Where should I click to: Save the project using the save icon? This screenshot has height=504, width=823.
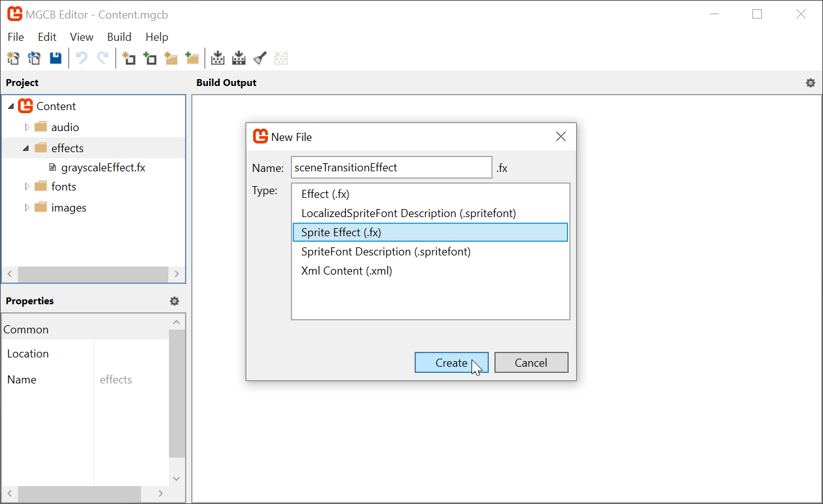[55, 58]
